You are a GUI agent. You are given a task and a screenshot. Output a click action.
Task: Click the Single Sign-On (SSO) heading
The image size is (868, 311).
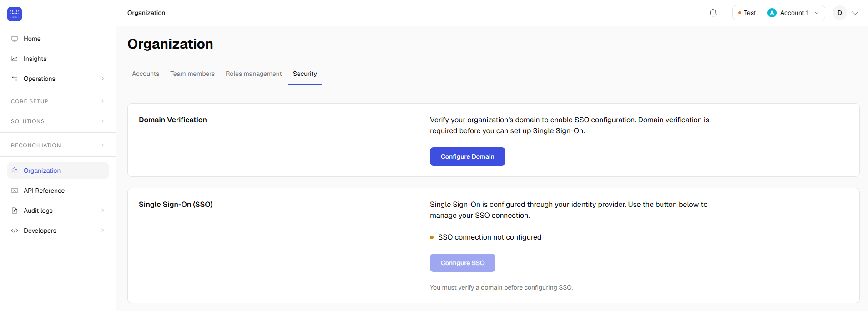(176, 205)
